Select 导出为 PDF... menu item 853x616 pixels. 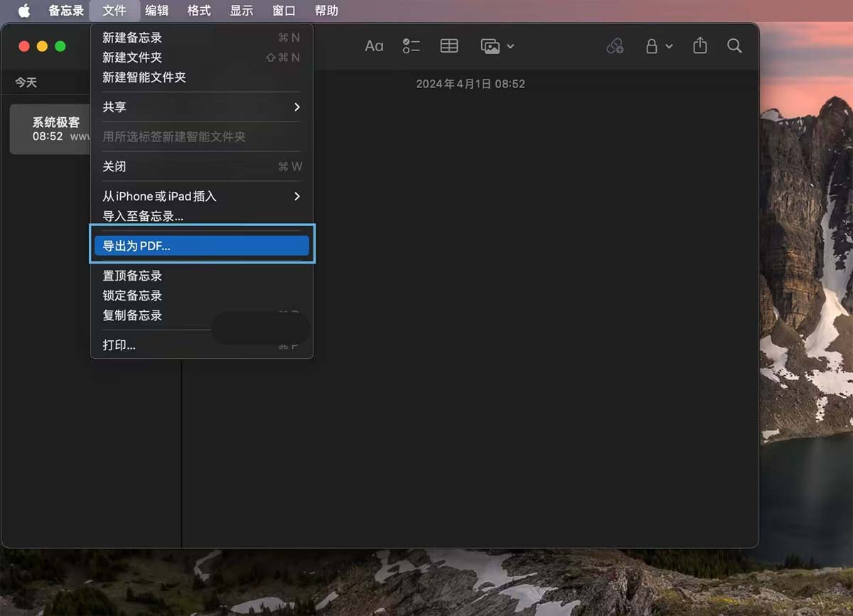point(201,246)
